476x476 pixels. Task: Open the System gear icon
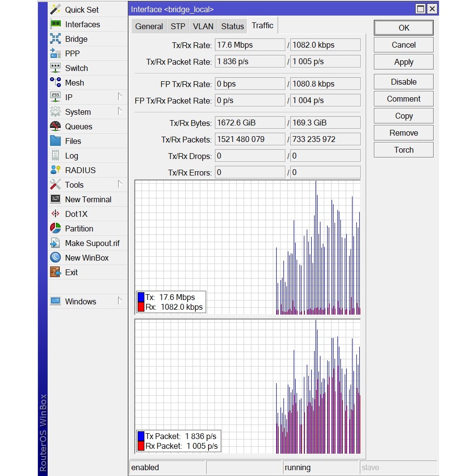pyautogui.click(x=55, y=111)
